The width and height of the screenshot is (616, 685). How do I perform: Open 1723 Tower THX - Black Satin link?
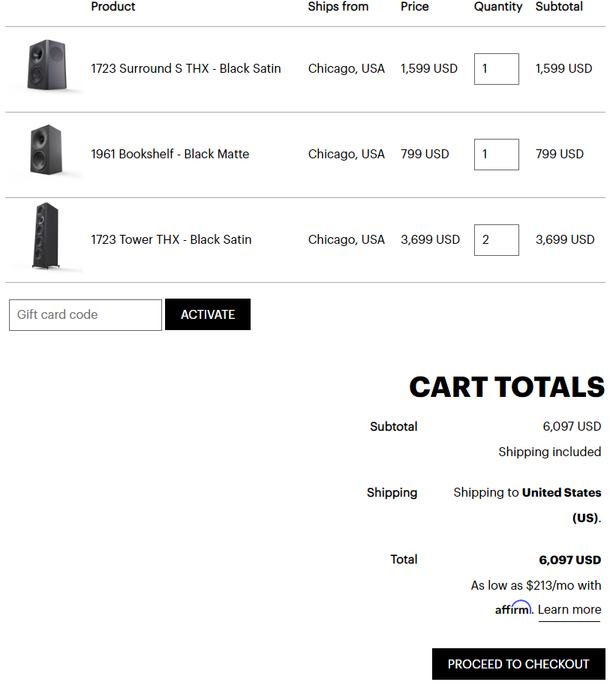tap(171, 240)
